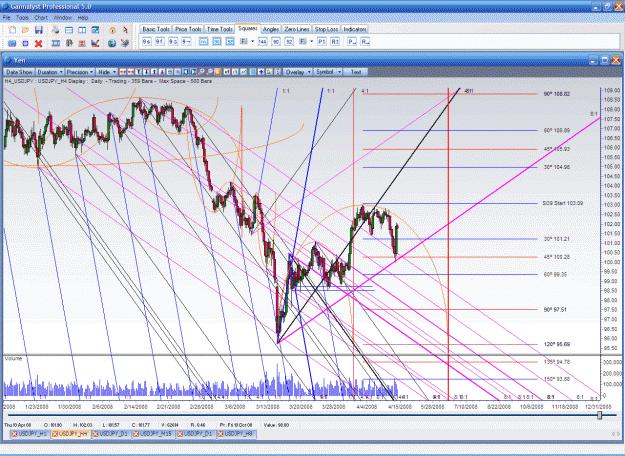This screenshot has width=625, height=456.
Task: Select the '9c' square tool
Action: 173,41
